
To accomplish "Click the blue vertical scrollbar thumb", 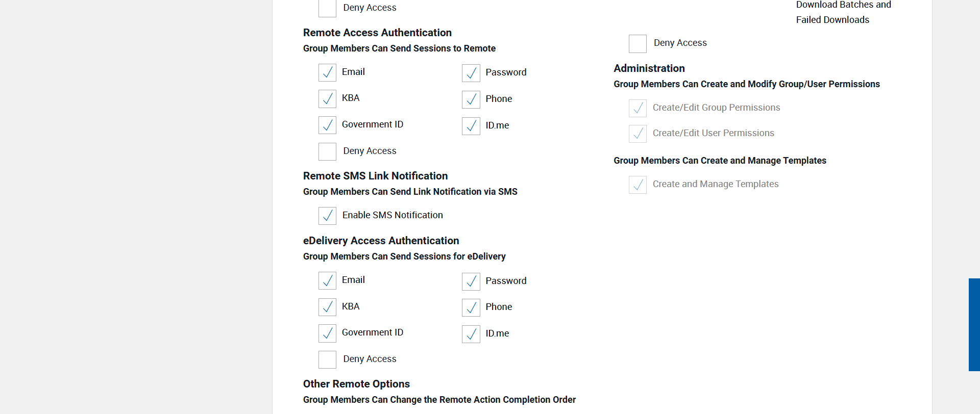I will [974, 324].
